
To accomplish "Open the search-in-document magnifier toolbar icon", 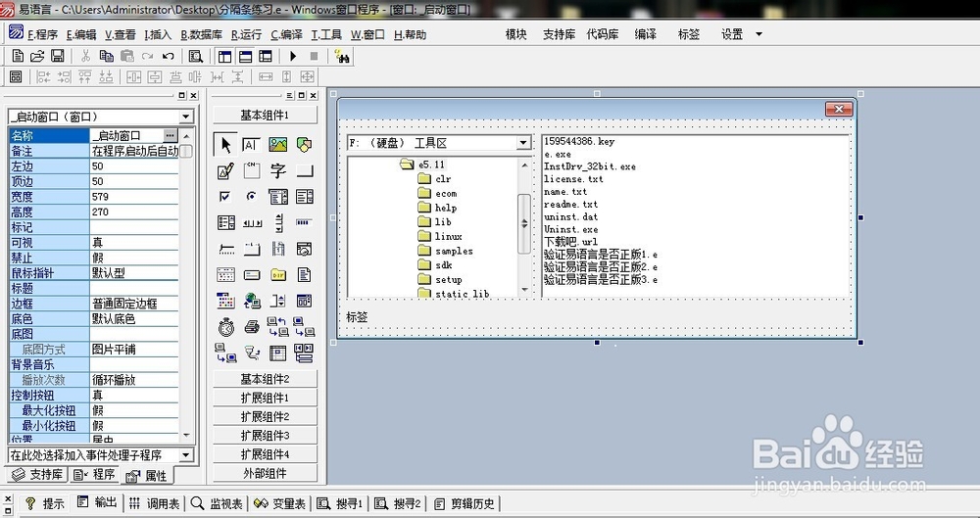I will [x=196, y=56].
